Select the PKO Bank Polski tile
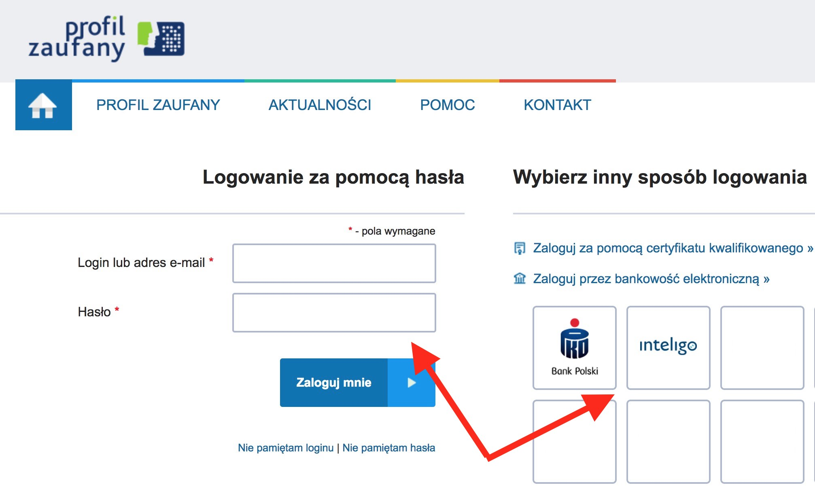815x504 pixels. 574,348
